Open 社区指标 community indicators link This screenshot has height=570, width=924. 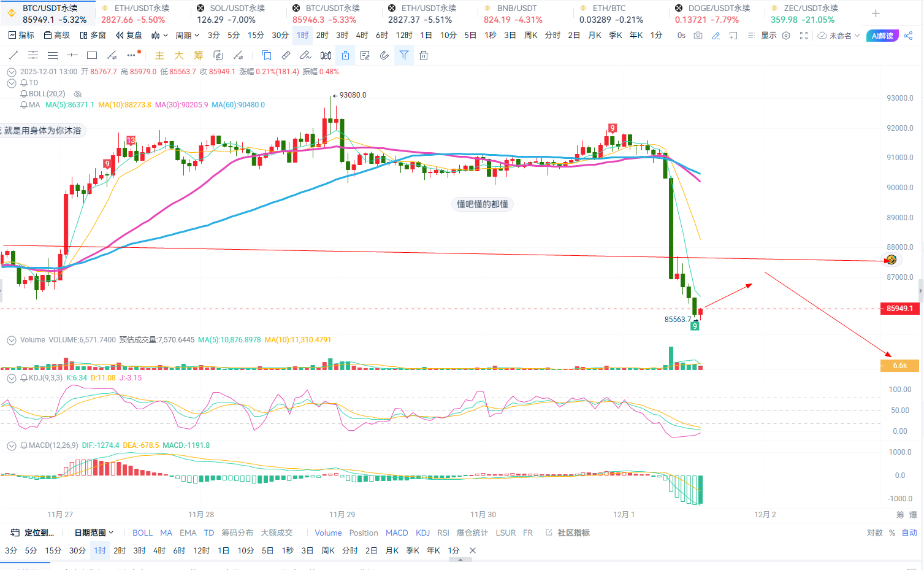point(573,533)
